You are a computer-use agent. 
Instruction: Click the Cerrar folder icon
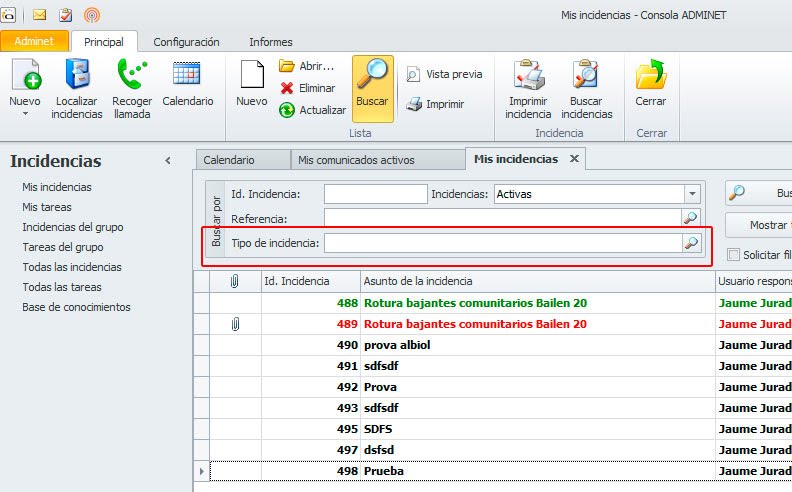click(651, 76)
